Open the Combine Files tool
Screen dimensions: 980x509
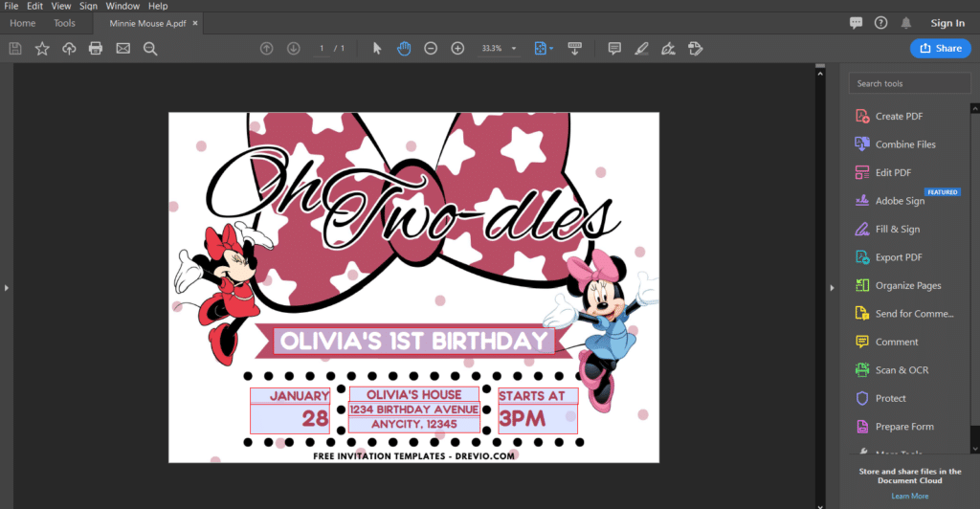[905, 144]
